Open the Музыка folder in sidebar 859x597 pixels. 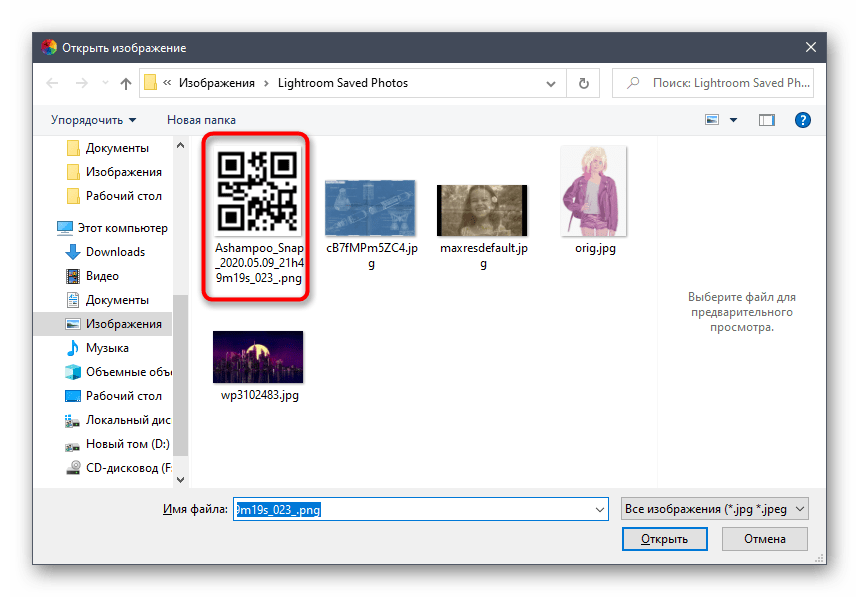107,348
